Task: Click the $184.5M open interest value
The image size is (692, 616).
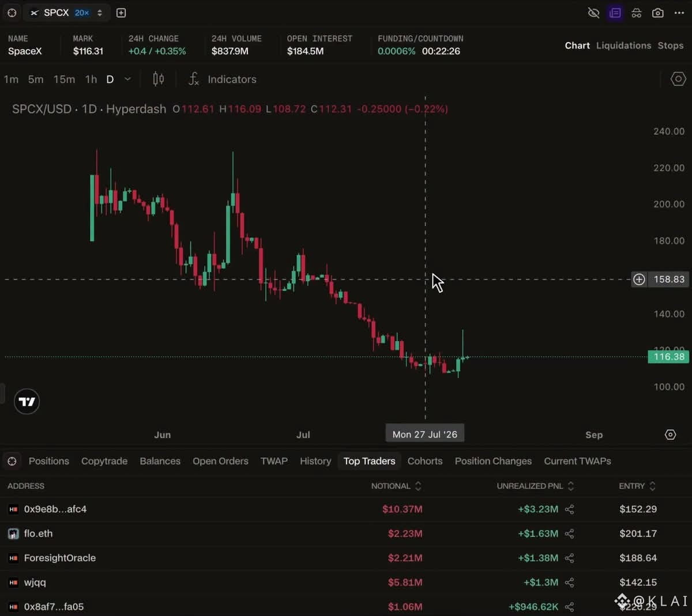Action: (305, 51)
